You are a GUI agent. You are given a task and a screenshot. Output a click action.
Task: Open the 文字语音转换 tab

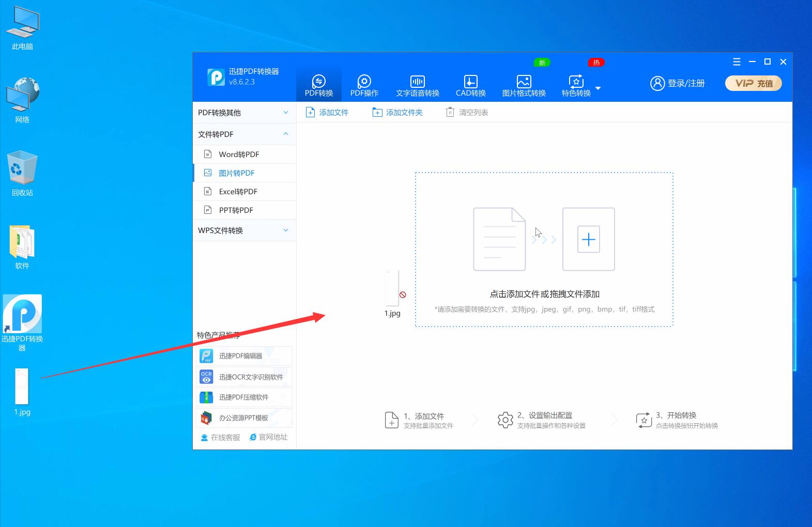(x=418, y=86)
